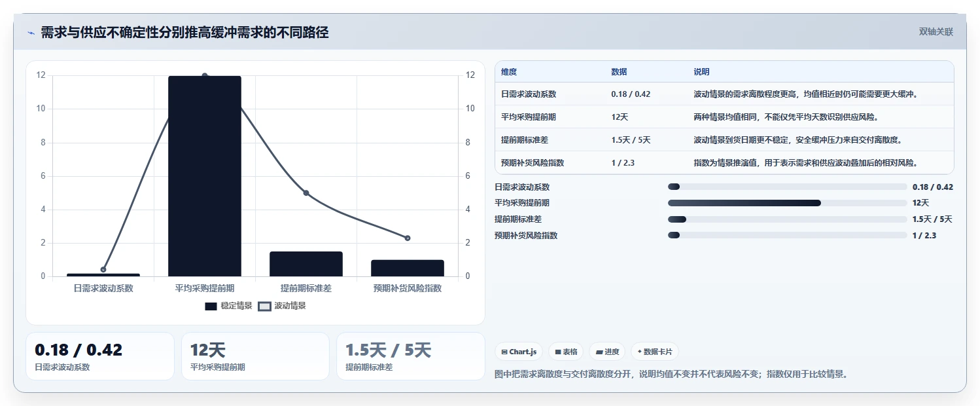Click table value 0.18 / 0.42
The image size is (980, 406).
631,94
